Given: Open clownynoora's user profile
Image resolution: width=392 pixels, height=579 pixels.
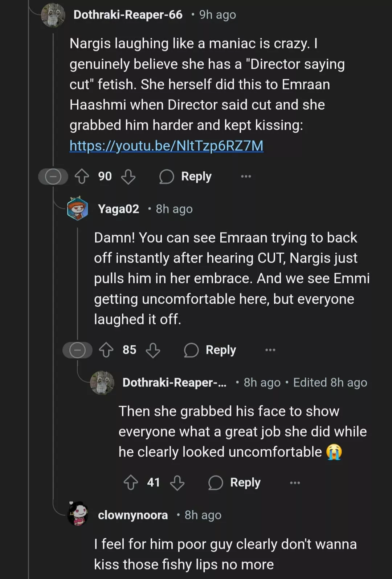Looking at the screenshot, I should coord(133,515).
